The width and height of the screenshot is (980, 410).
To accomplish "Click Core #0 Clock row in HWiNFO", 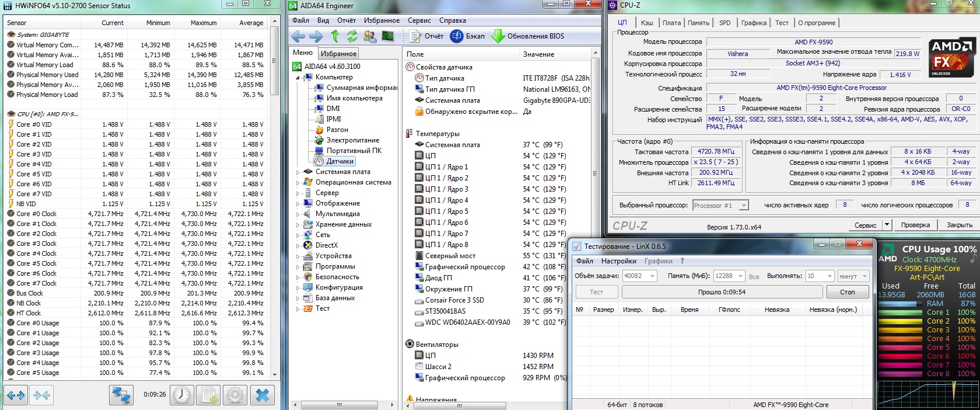I will (135, 214).
